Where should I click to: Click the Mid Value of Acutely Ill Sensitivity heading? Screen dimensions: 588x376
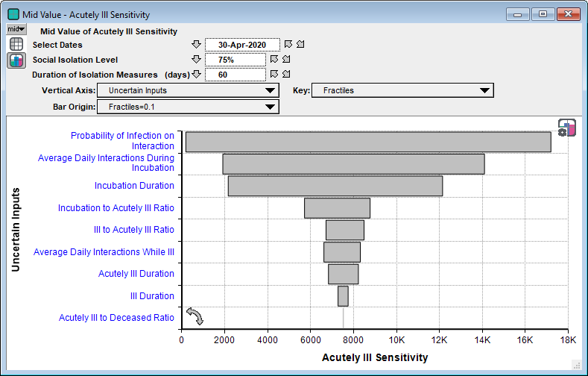(109, 31)
